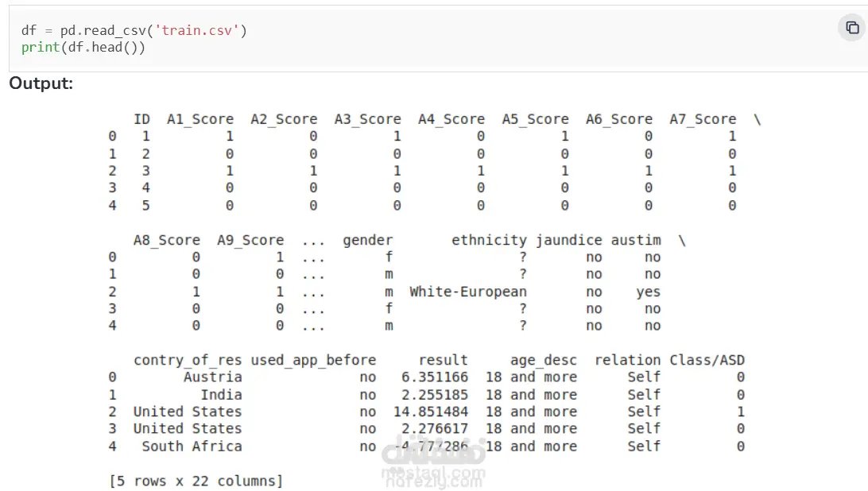The height and width of the screenshot is (491, 868).
Task: Click the result value 6.351166
Action: tap(435, 377)
